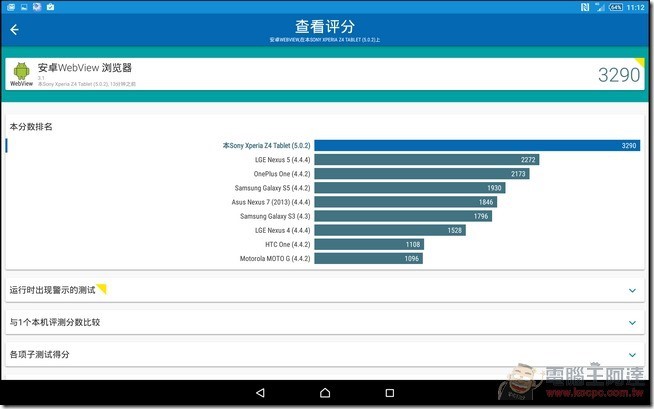Screen dimensions: 654x409
Task: Tap the Samsung Galaxy S5 (4.4.2) label
Action: point(272,188)
